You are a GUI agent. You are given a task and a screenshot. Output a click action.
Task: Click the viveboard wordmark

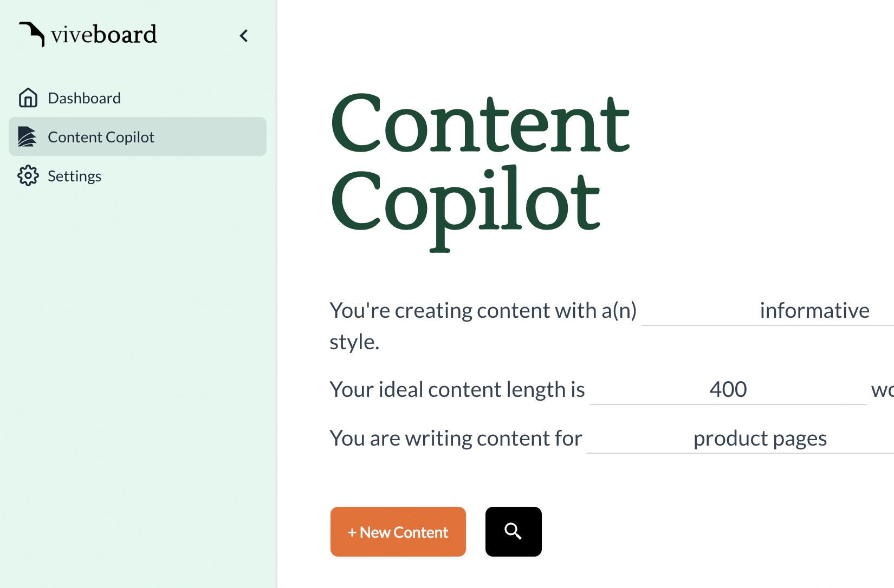click(x=102, y=34)
